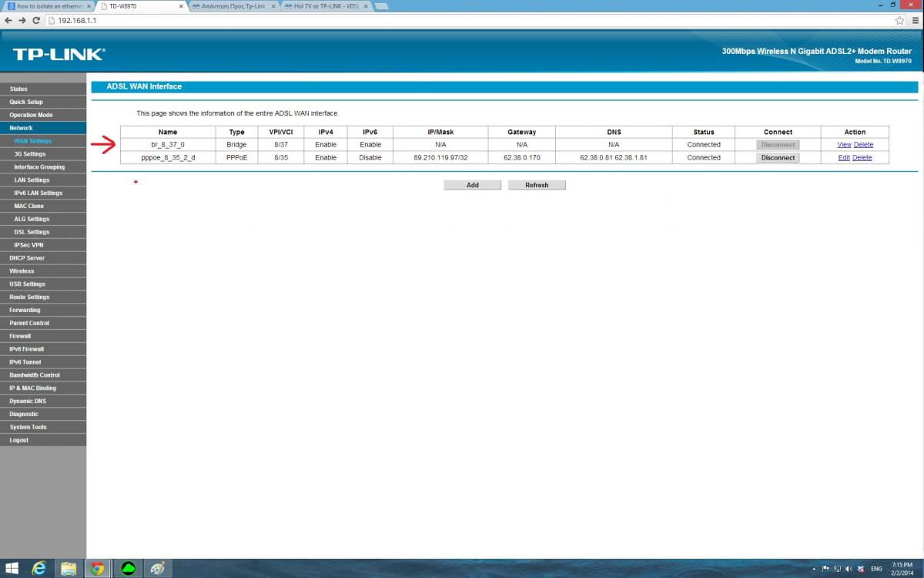Click Logout in the sidebar
This screenshot has width=924, height=578.
[x=43, y=440]
